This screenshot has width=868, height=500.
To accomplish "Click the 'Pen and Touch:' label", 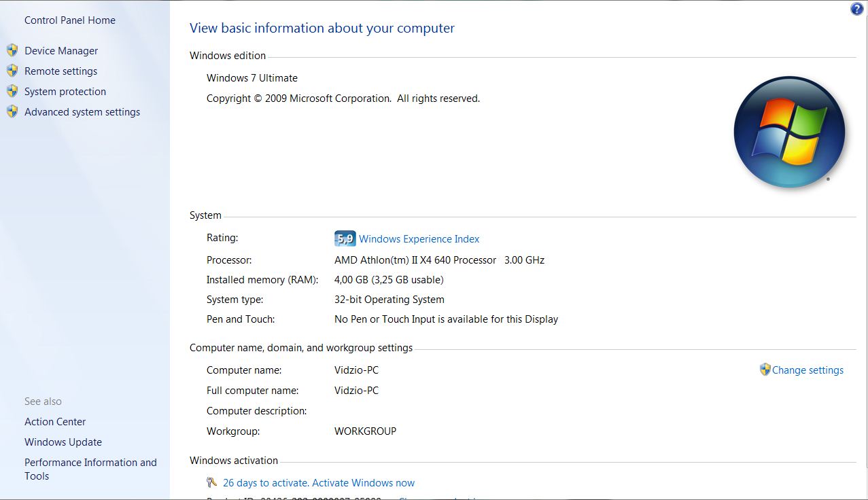I will (x=241, y=319).
